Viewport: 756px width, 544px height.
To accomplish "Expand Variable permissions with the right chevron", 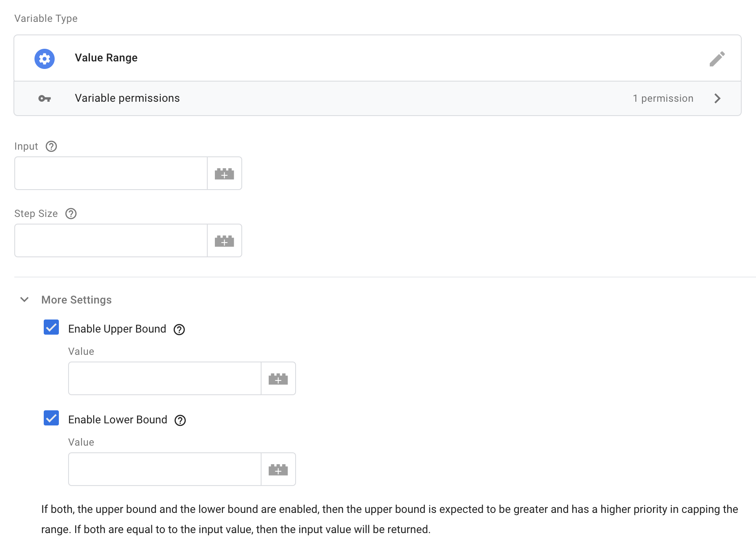I will tap(718, 98).
